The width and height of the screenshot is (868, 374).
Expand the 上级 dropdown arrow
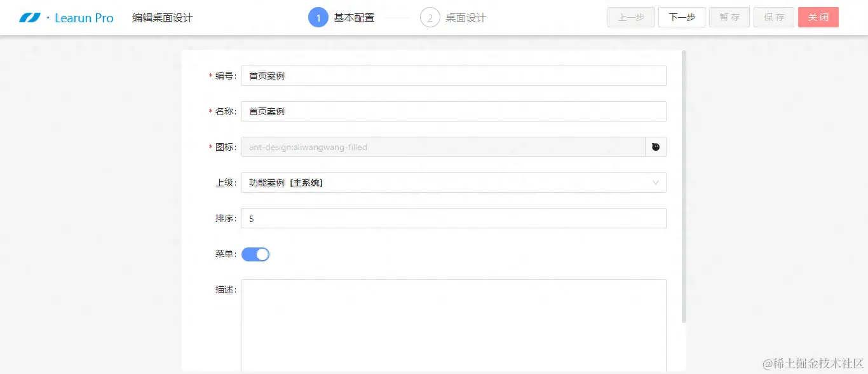pyautogui.click(x=656, y=183)
